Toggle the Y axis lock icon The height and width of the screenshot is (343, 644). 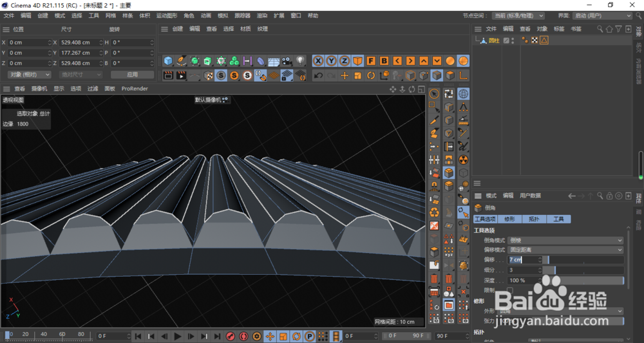click(331, 61)
